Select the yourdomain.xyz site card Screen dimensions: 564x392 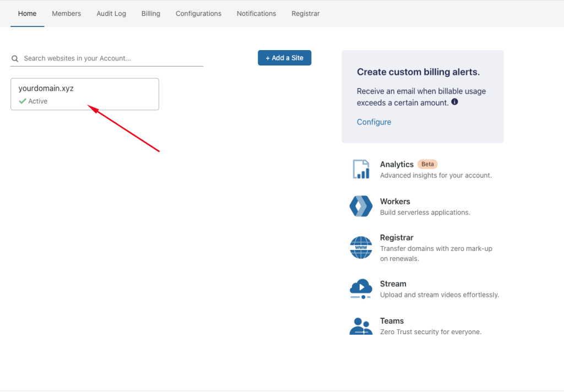pos(84,94)
